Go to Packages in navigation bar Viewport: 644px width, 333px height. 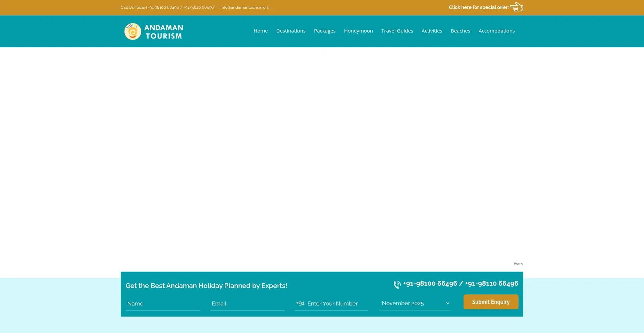coord(324,31)
